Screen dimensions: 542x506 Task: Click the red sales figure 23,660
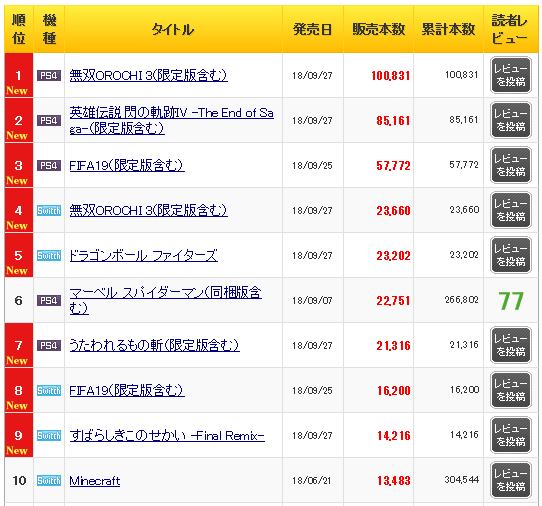(393, 210)
